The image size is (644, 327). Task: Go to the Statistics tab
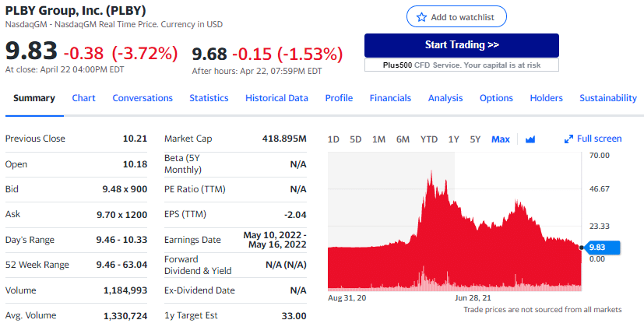click(209, 98)
